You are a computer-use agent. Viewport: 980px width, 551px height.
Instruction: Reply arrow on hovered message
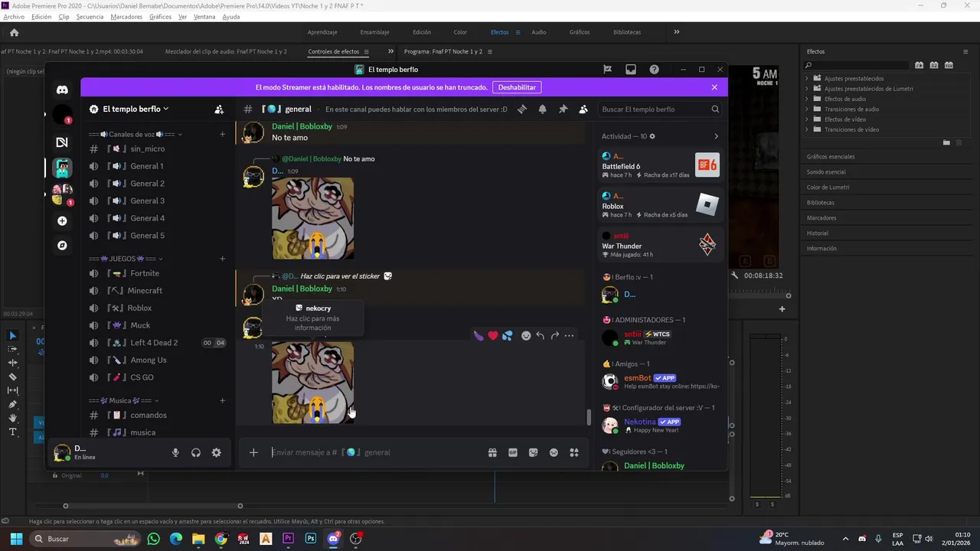pos(540,336)
